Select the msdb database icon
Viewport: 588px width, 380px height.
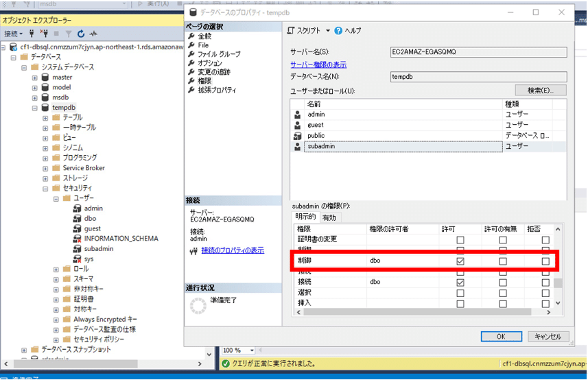(45, 97)
